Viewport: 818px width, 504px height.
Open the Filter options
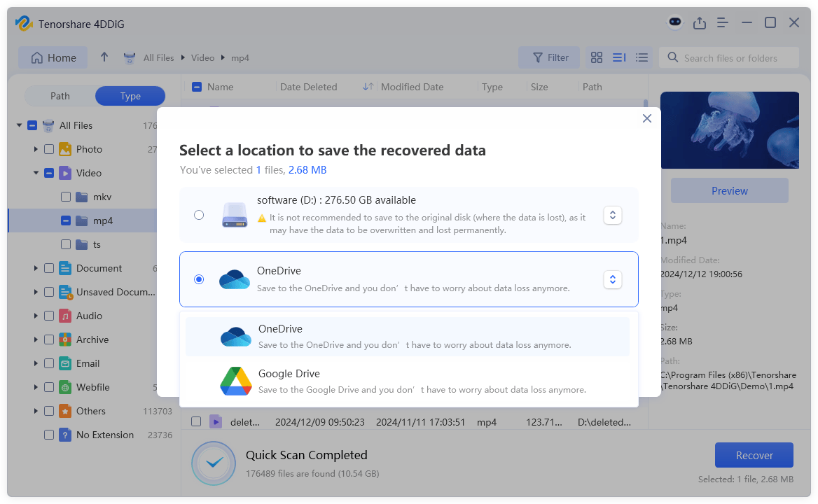[x=549, y=57]
